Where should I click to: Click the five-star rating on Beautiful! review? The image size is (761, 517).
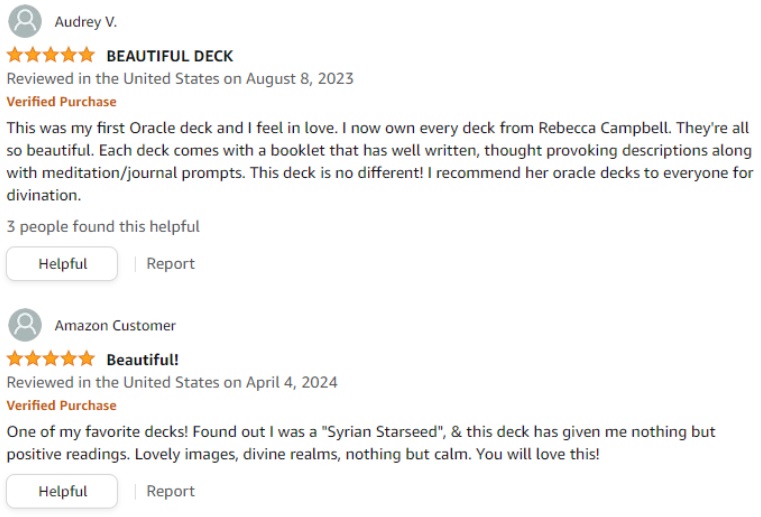tap(50, 359)
